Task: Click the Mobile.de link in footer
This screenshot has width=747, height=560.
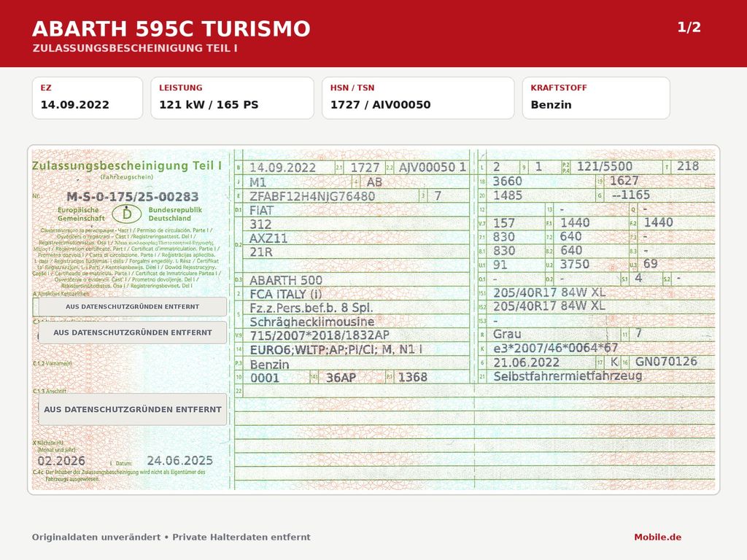Action: [x=657, y=537]
